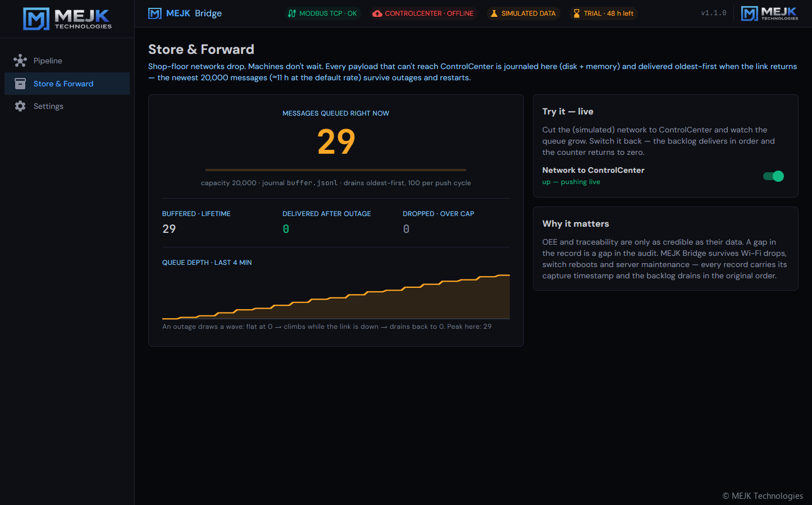This screenshot has height=505, width=812.
Task: Click the Modbus TCP connection icon
Action: (x=292, y=13)
